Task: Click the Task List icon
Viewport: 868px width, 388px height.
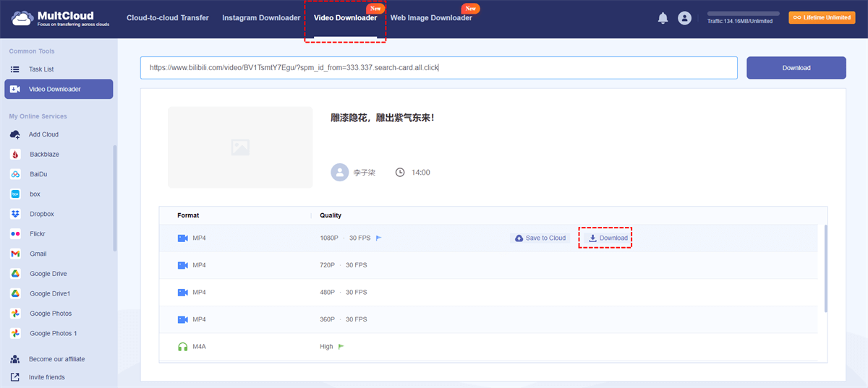Action: (x=15, y=69)
